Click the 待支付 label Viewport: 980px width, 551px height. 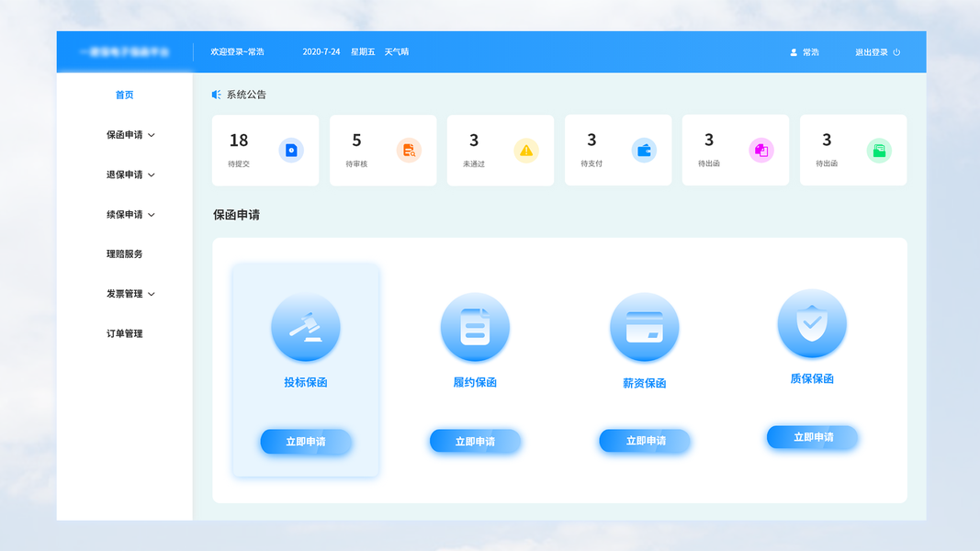591,163
